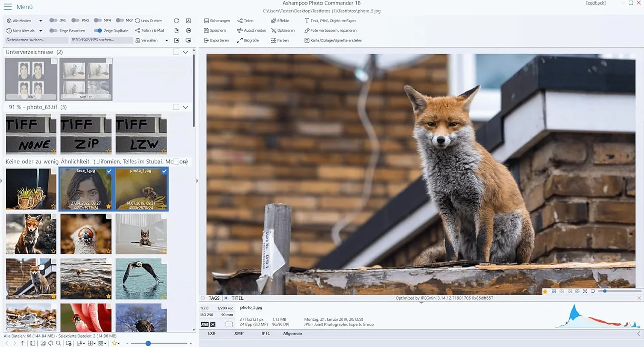Image resolution: width=644 pixels, height=347 pixels.
Task: Click the Links Drehen rotate icon
Action: point(138,21)
